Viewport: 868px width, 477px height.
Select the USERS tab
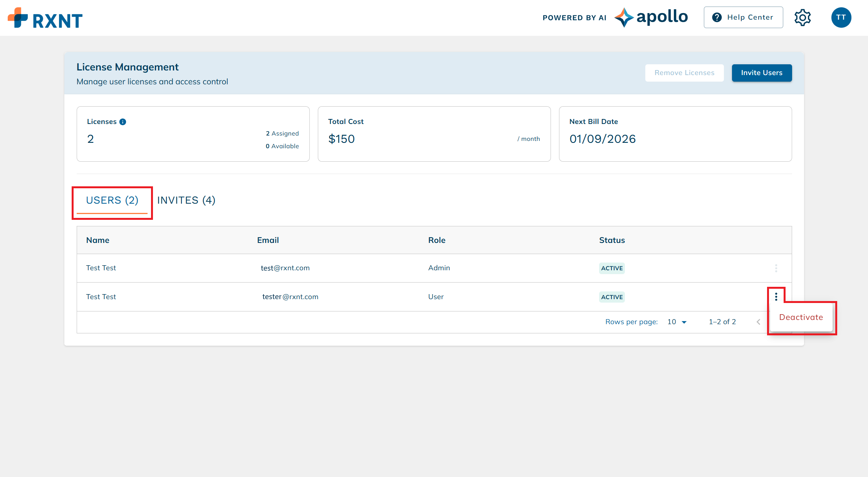(112, 200)
